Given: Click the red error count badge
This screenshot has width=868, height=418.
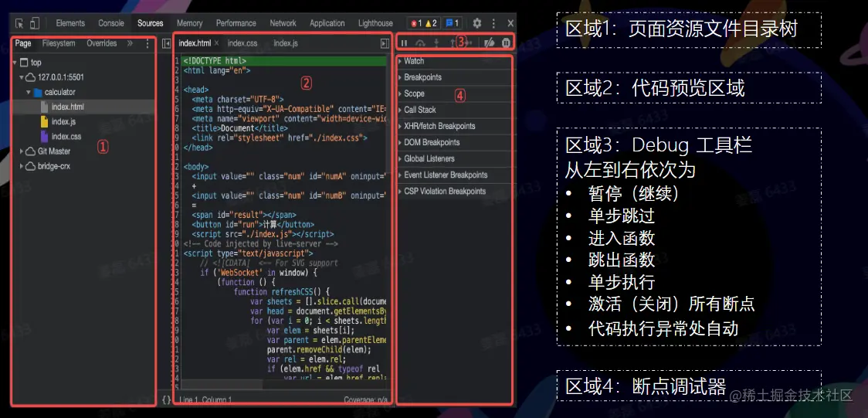Looking at the screenshot, I should pos(416,23).
